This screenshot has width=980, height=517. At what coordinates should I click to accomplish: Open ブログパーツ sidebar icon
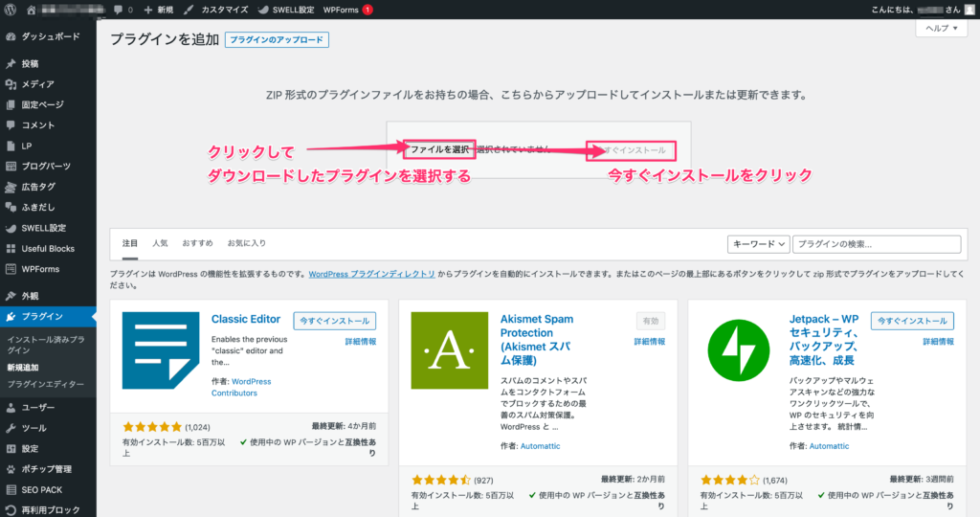click(x=11, y=167)
